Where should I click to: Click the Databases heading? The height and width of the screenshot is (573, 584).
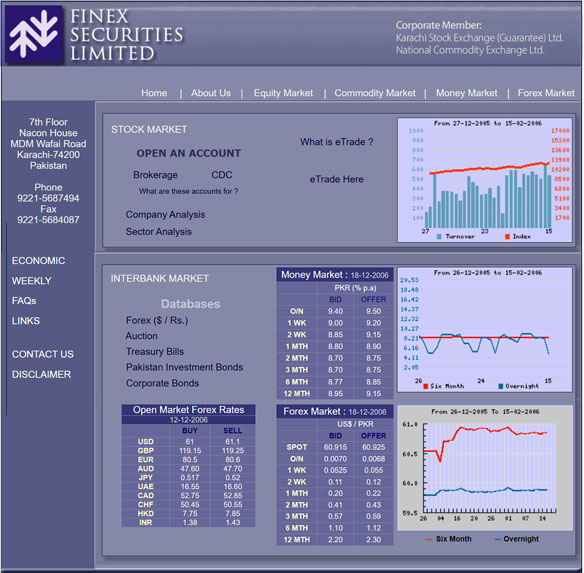click(x=190, y=304)
